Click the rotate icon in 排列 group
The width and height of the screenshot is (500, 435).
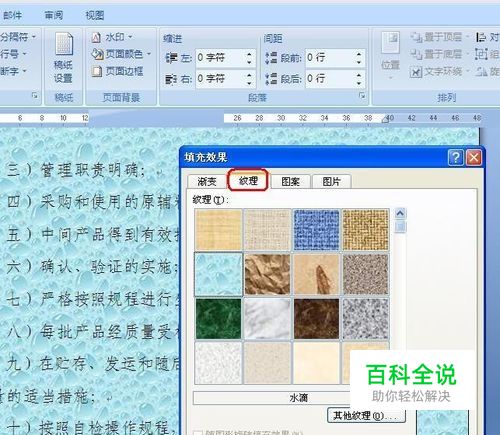[x=481, y=71]
